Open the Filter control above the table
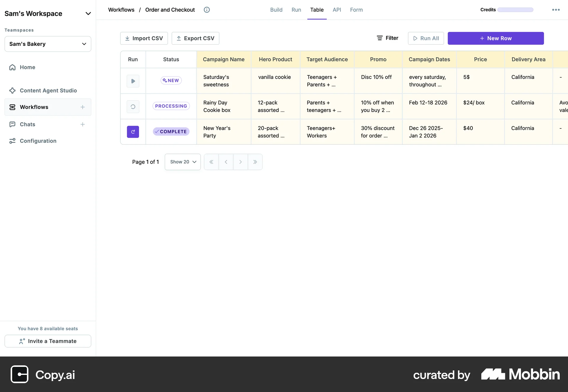The image size is (568, 392). pyautogui.click(x=388, y=38)
